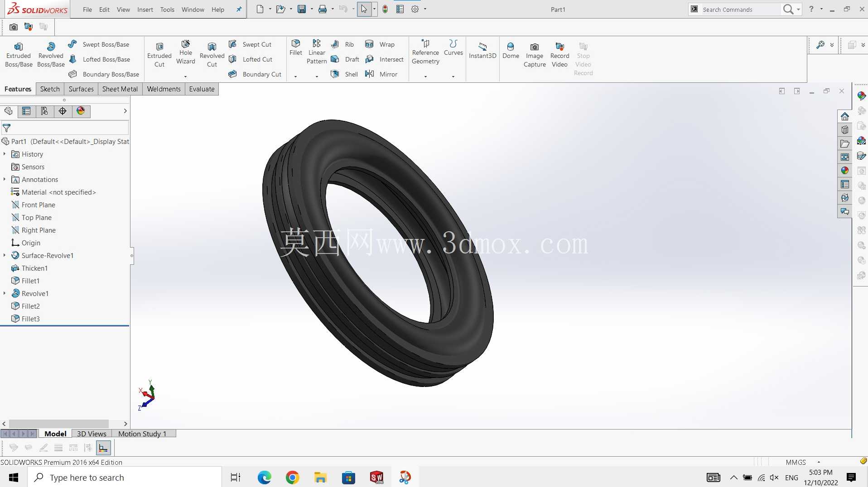Viewport: 868px width, 487px height.
Task: Open the Linear Pattern tool
Action: (317, 52)
